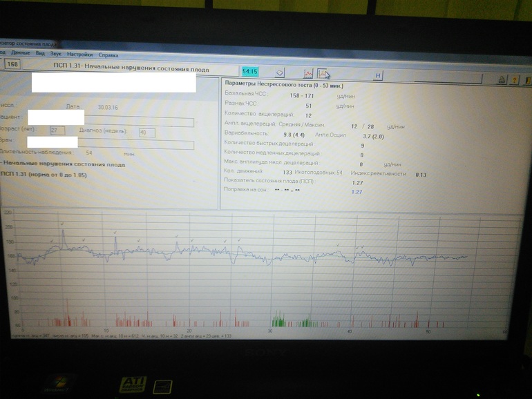Click the 54:15 elapsed time display
The image size is (532, 399).
coord(249,71)
